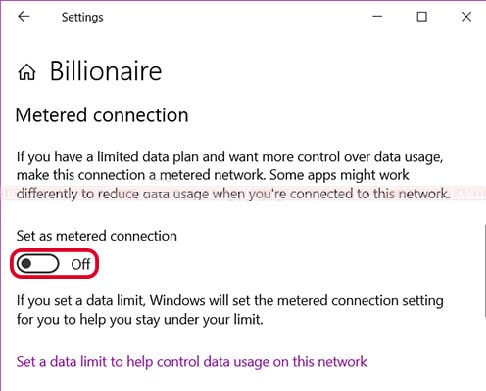Image resolution: width=486 pixels, height=391 pixels.
Task: Click the Settings title text
Action: click(x=83, y=18)
